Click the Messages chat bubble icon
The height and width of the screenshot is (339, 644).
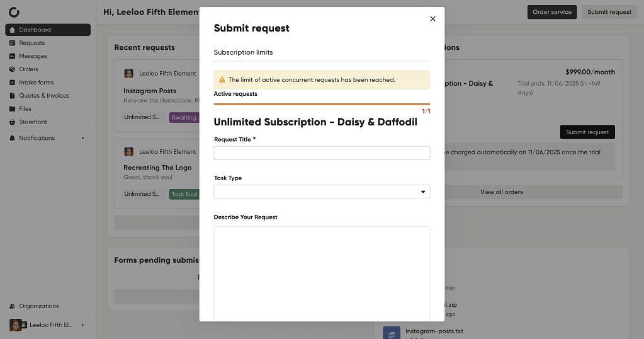13,56
